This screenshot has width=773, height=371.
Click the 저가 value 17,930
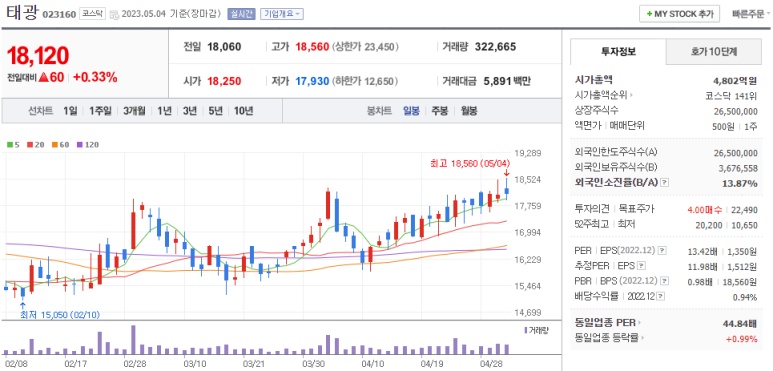(x=312, y=81)
